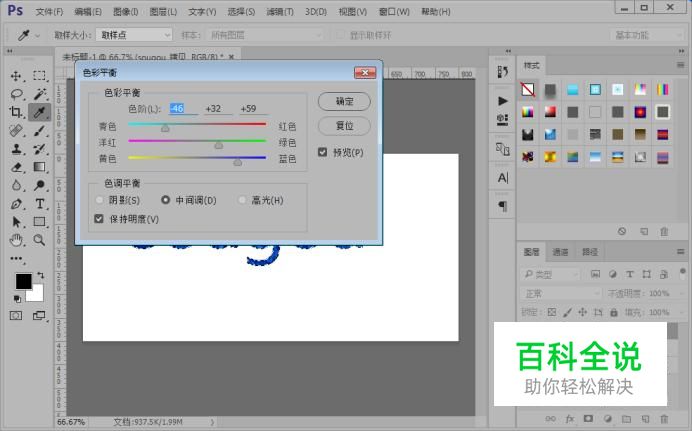Select the Lasso tool

pos(16,94)
